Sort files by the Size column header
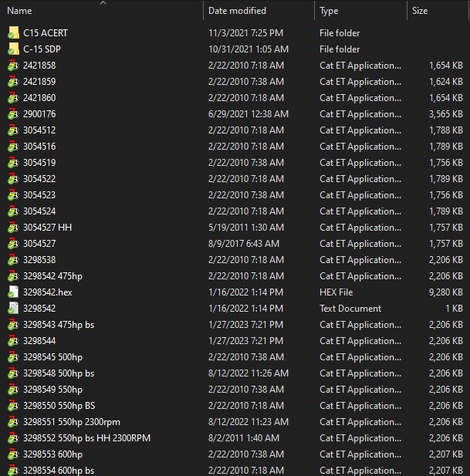470x476 pixels. (420, 11)
